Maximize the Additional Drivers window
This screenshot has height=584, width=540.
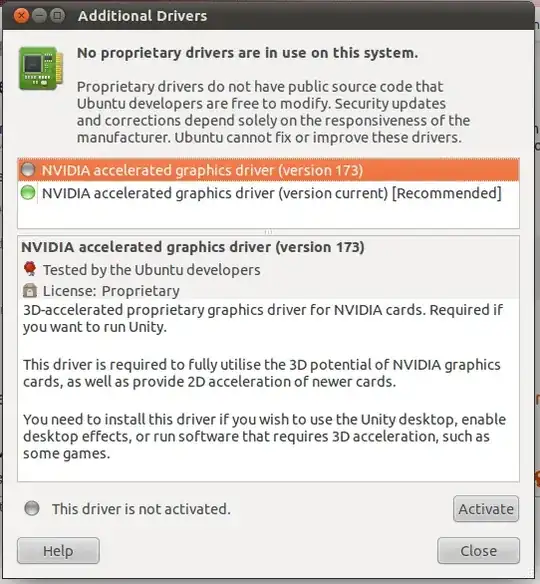pos(57,16)
